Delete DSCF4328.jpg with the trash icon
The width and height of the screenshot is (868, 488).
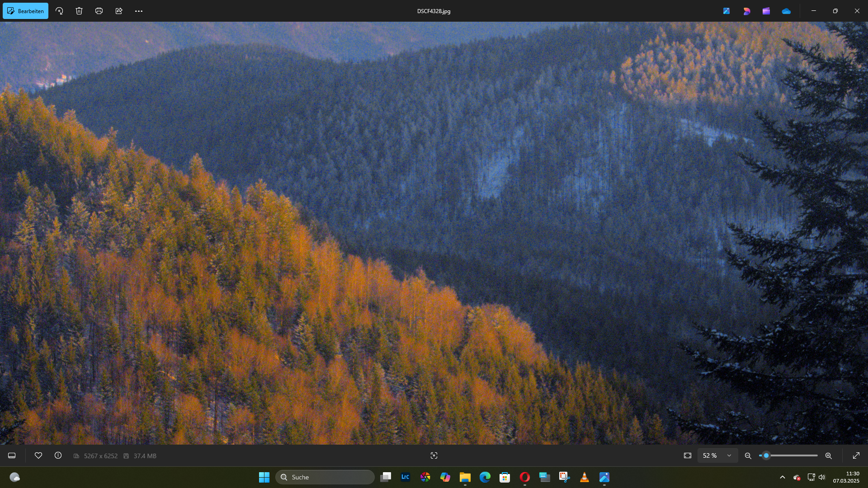(x=79, y=11)
